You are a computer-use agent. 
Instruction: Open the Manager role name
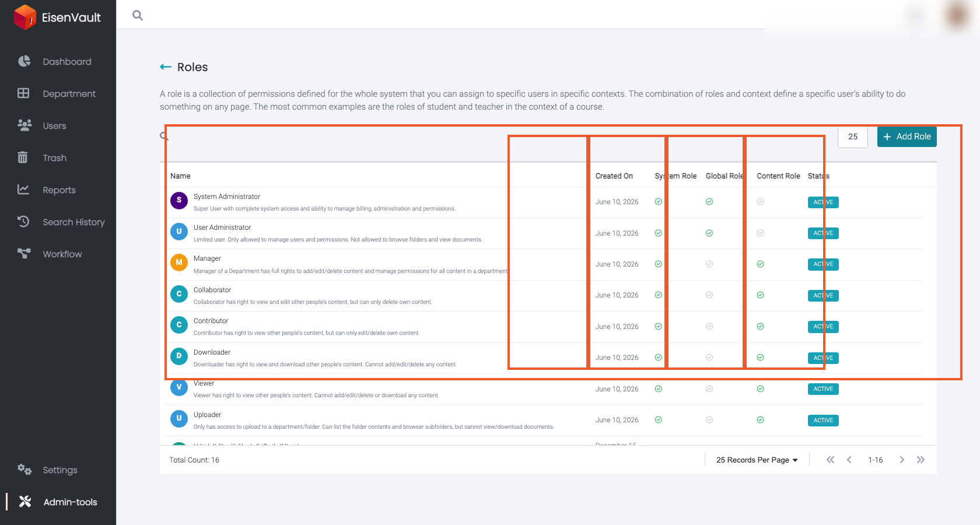[x=207, y=258]
